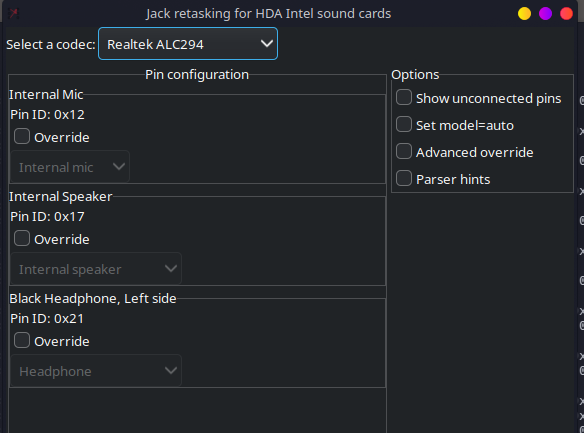Toggle Show unconnected pins option

pos(404,98)
